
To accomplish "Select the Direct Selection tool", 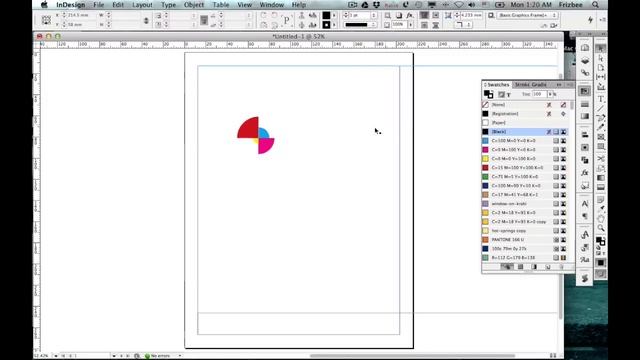I will [x=600, y=58].
